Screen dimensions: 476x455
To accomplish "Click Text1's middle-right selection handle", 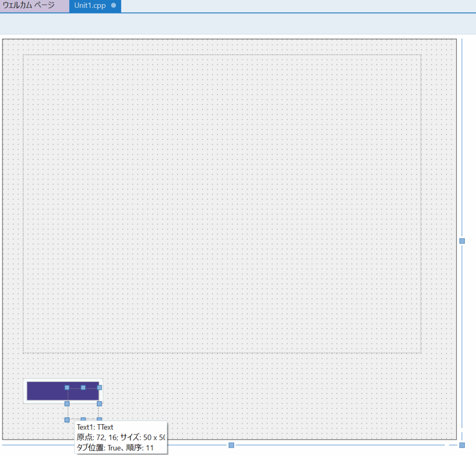I will (x=99, y=403).
